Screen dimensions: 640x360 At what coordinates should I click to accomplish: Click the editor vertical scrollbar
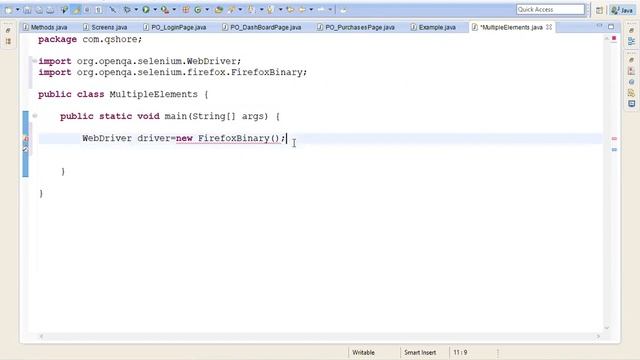coord(607,182)
